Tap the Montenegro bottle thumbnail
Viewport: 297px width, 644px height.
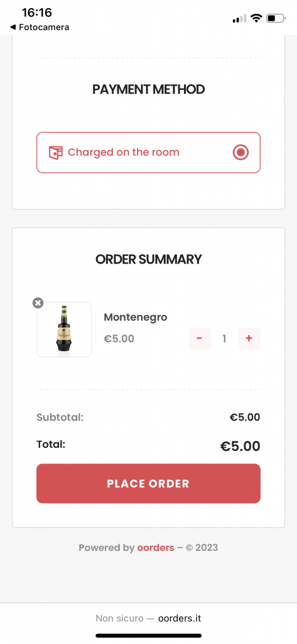click(x=64, y=330)
